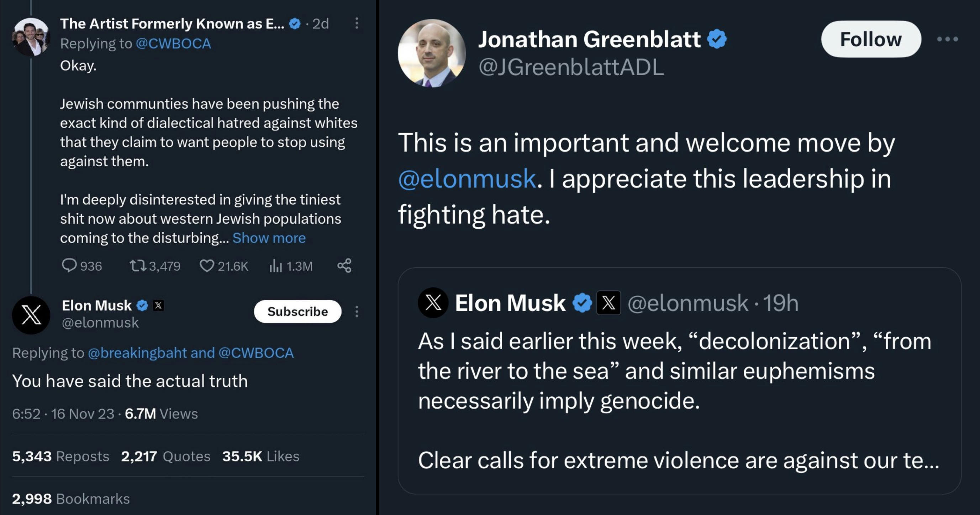Open view analytics icon showing 1.3M
This screenshot has height=515, width=980.
coord(276,266)
